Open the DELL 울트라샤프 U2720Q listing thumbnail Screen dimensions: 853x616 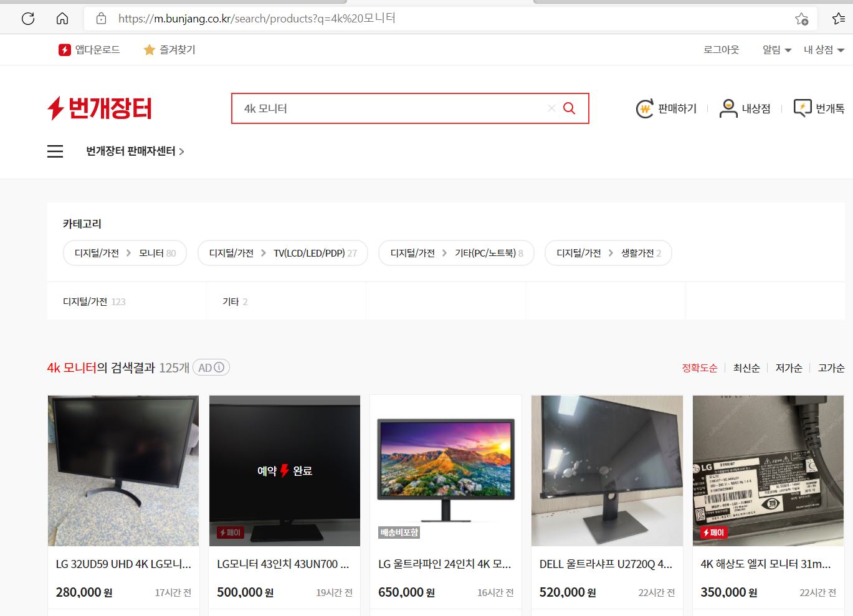pyautogui.click(x=607, y=470)
